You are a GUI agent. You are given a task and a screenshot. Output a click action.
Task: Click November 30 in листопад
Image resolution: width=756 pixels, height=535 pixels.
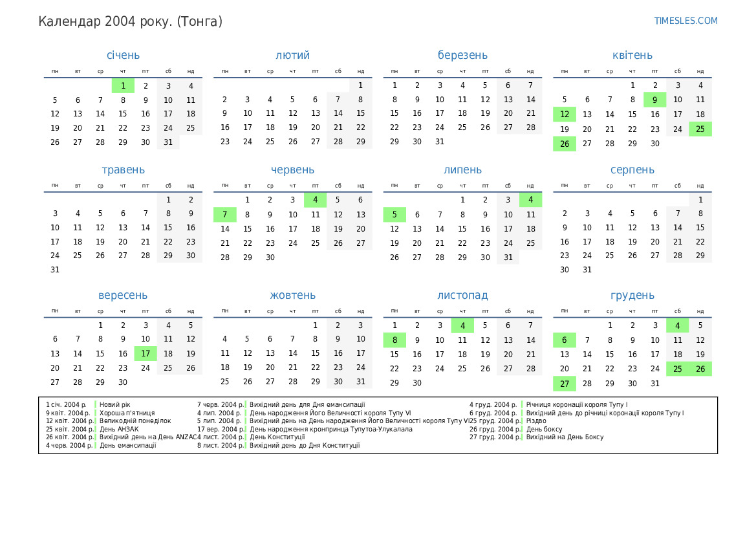click(x=417, y=383)
